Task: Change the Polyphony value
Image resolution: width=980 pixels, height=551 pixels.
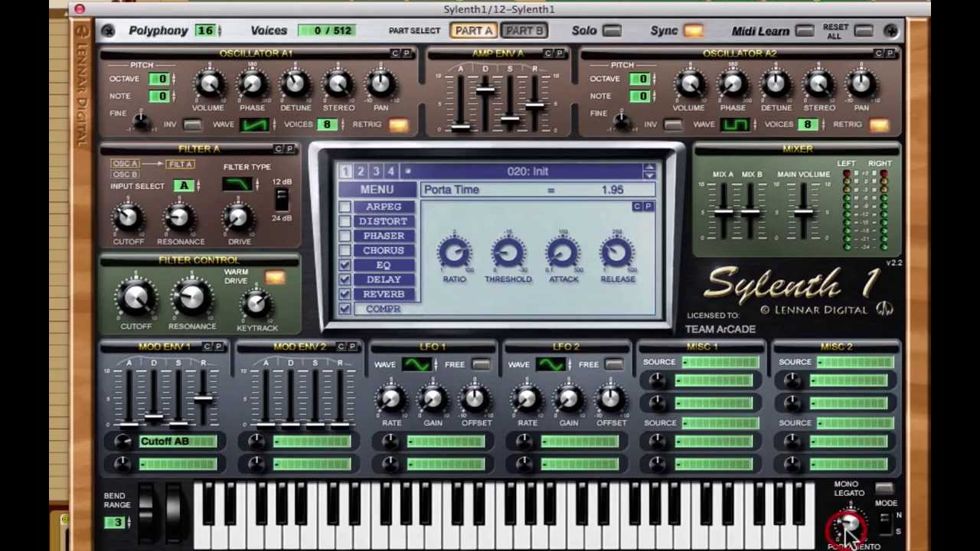Action: pyautogui.click(x=205, y=31)
